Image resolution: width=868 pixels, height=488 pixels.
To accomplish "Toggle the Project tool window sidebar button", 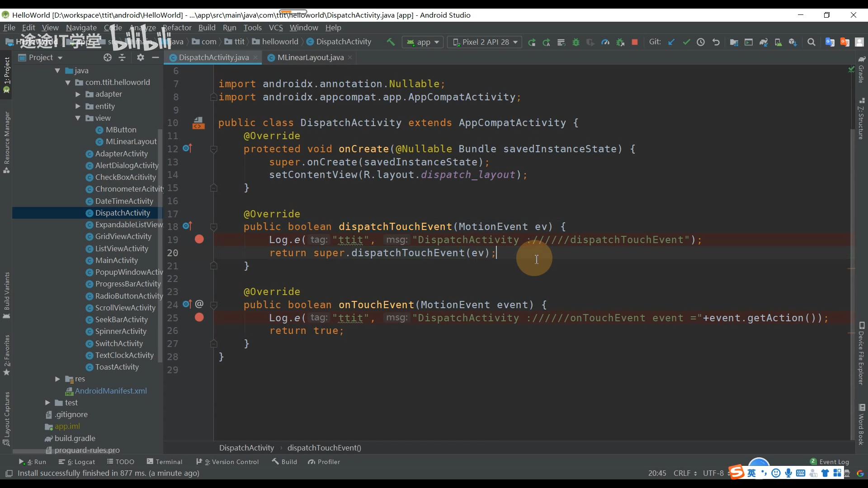I will point(6,75).
